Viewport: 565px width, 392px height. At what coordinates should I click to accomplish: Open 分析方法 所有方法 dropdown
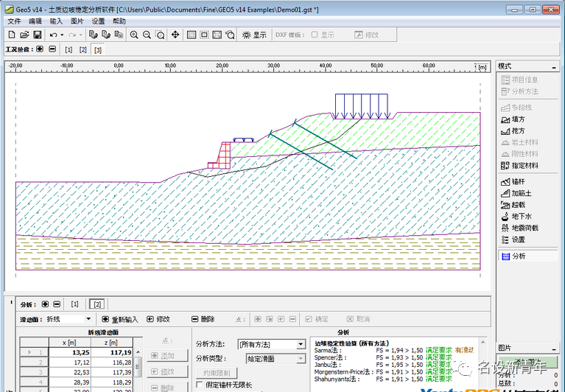(x=272, y=344)
